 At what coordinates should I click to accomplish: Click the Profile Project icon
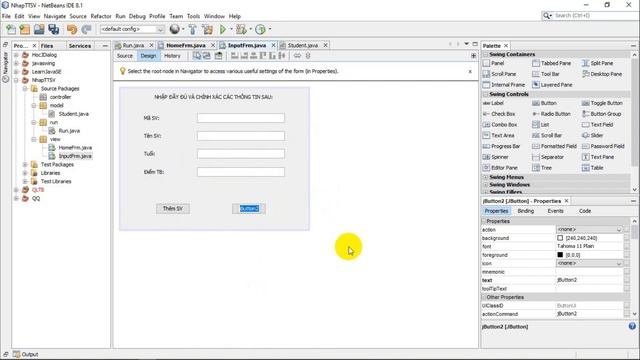coord(260,29)
